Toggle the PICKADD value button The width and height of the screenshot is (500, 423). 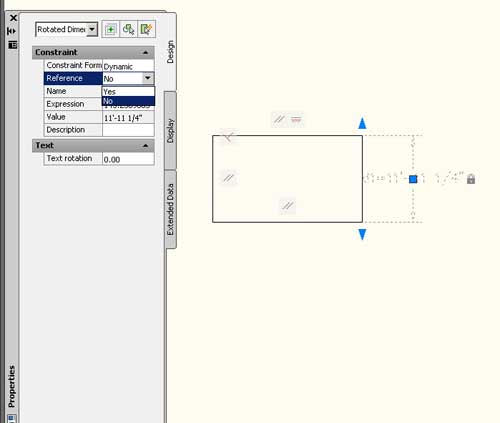click(110, 29)
